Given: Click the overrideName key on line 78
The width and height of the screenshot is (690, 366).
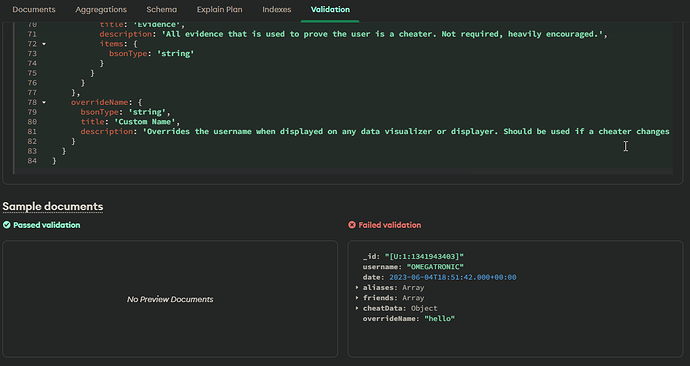Looking at the screenshot, I should point(99,102).
